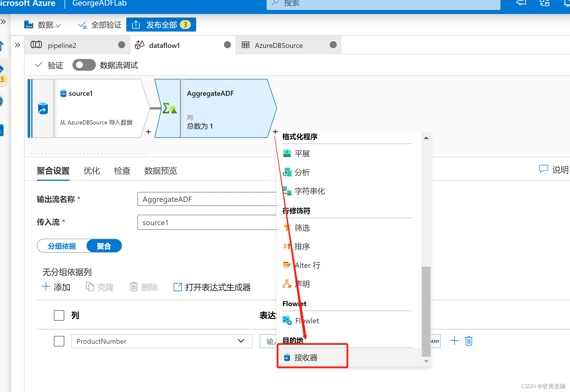This screenshot has width=570, height=392.
Task: Switch to the AzureDBSource tab
Action: tap(278, 45)
